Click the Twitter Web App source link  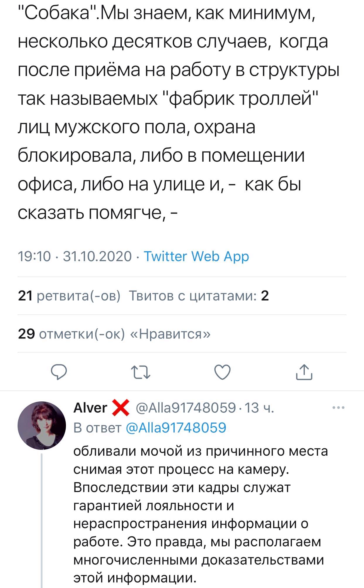(x=196, y=256)
